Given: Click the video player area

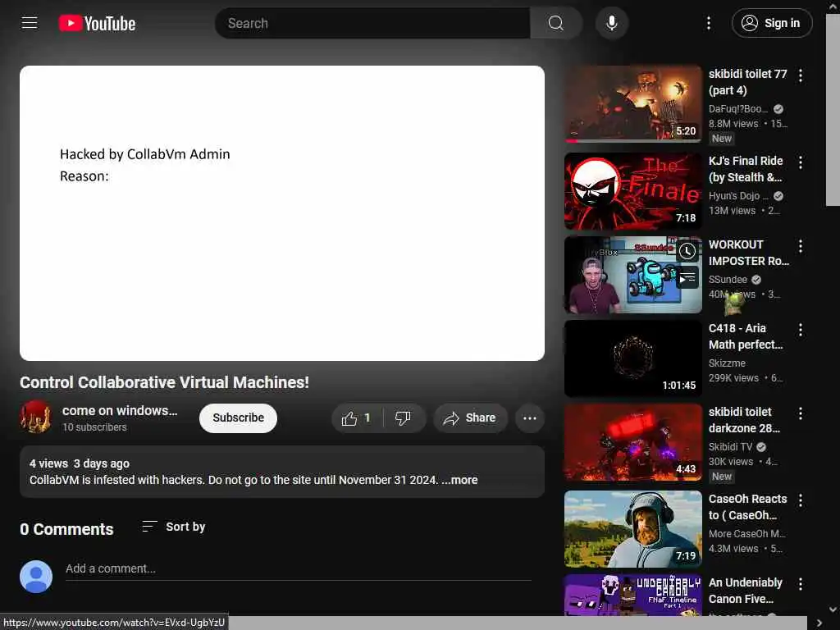Looking at the screenshot, I should click(282, 213).
